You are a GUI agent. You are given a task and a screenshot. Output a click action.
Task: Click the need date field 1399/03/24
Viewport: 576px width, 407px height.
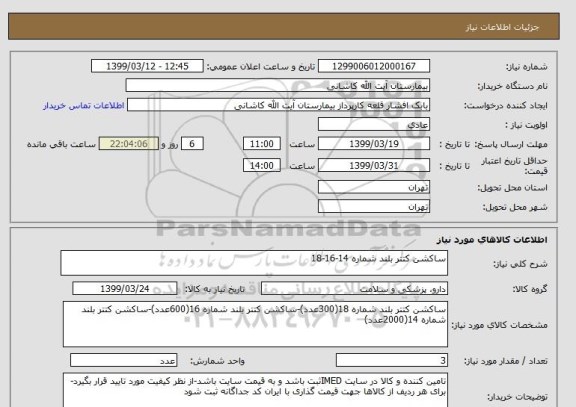click(x=125, y=289)
